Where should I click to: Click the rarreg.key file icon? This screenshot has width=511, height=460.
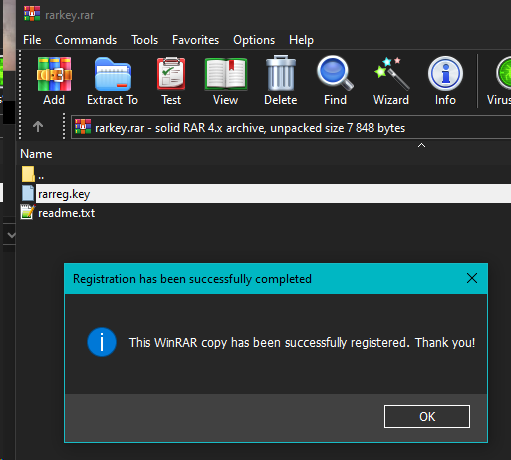(28, 193)
